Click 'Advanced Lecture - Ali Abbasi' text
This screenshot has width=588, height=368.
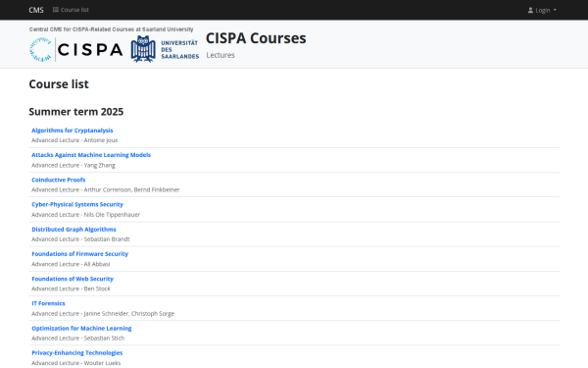(x=71, y=264)
